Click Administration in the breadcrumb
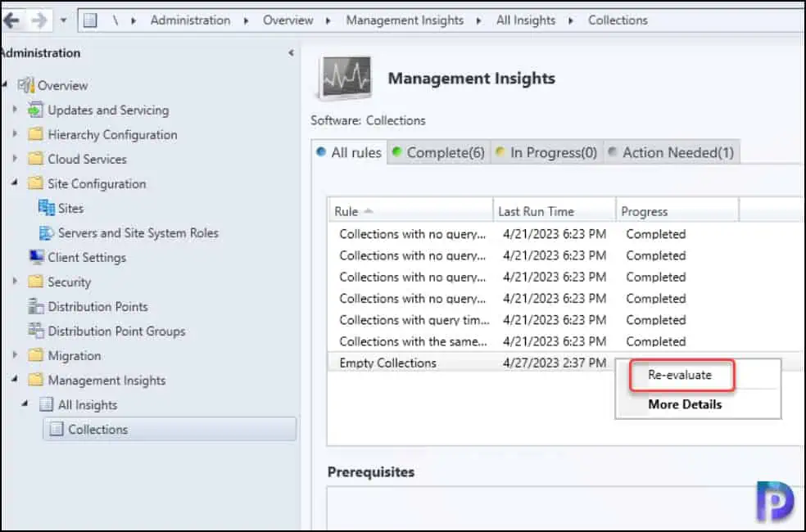Viewport: 806px width, 532px height. [190, 20]
